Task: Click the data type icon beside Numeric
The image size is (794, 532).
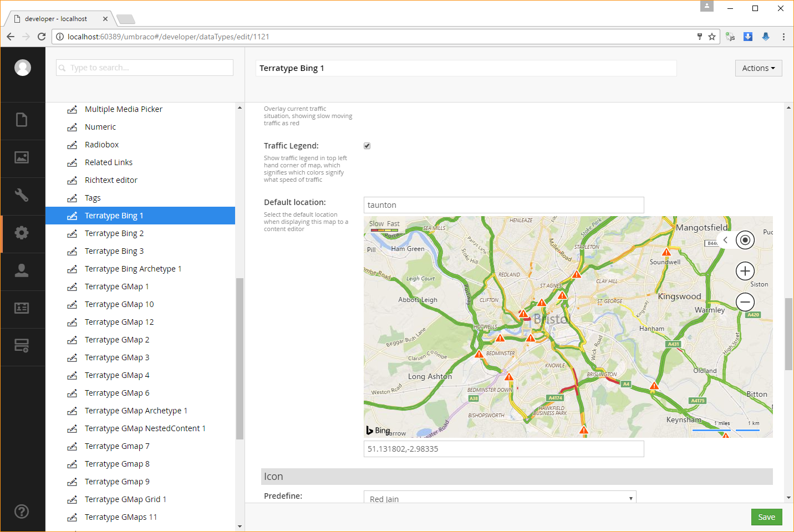Action: click(72, 127)
